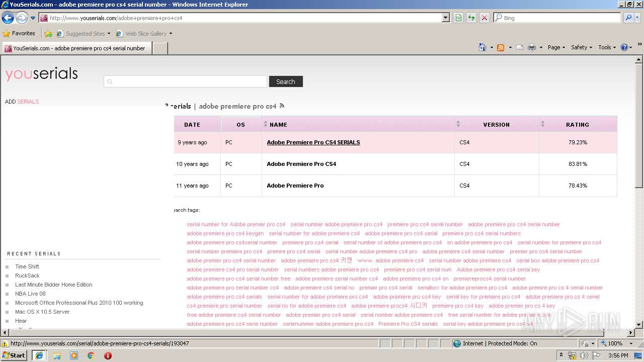Click the red Stop loading icon
Image resolution: width=644 pixels, height=362 pixels.
point(485,18)
